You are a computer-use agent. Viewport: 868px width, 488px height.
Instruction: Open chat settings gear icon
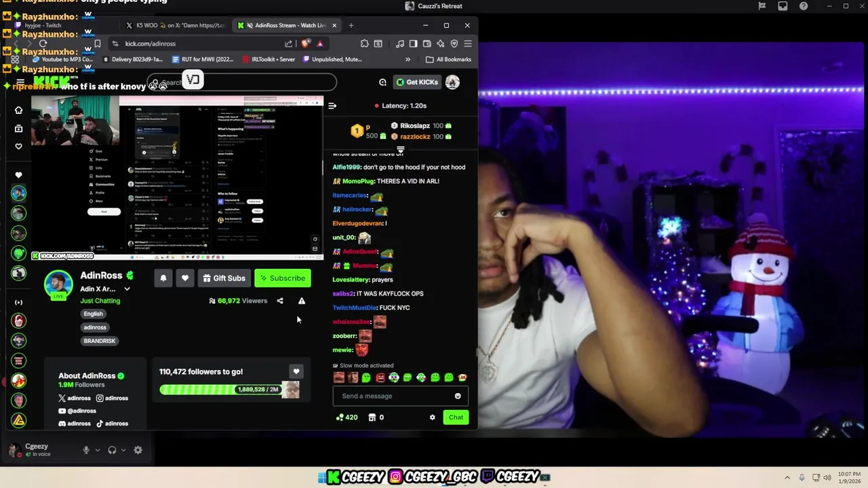[x=433, y=418]
